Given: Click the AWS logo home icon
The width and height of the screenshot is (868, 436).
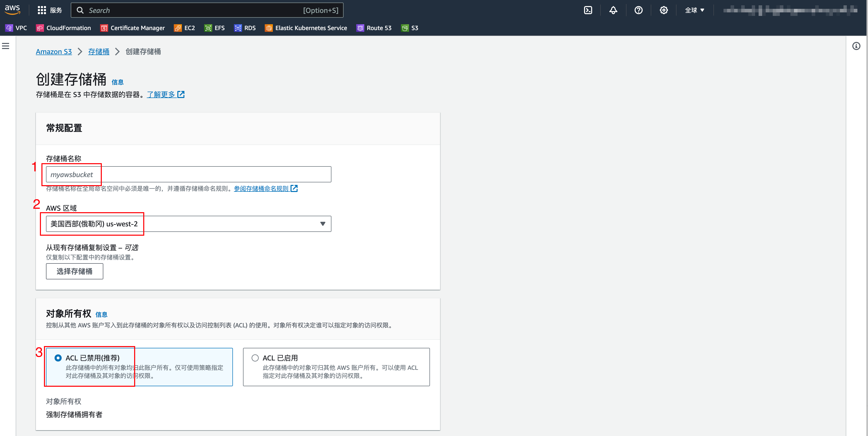Looking at the screenshot, I should tap(12, 10).
